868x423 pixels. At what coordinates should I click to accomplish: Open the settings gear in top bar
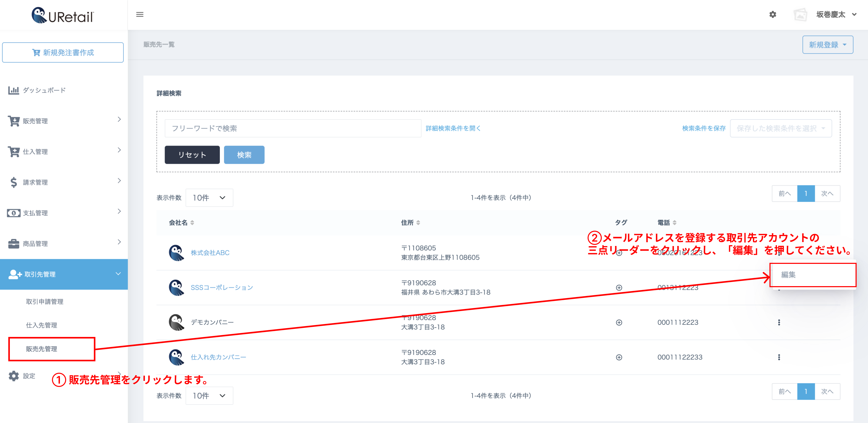click(773, 15)
